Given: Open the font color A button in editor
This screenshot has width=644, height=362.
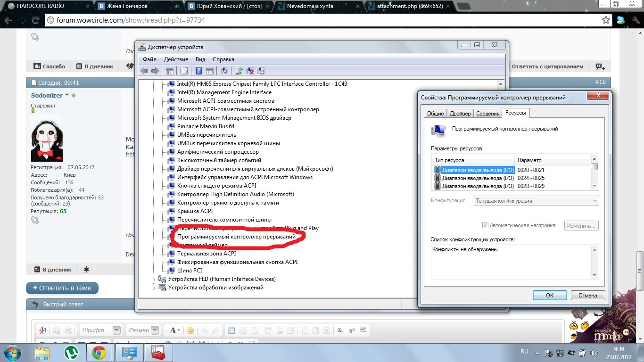Looking at the screenshot, I should pyautogui.click(x=175, y=330).
